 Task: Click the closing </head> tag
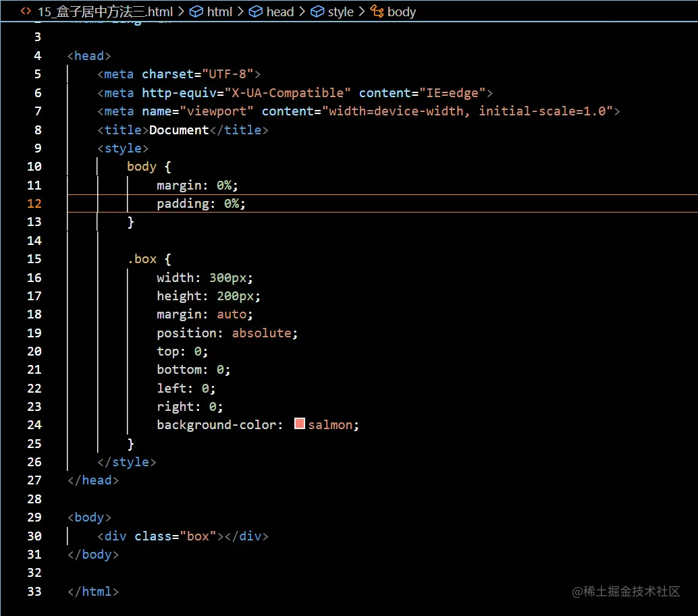coord(93,480)
